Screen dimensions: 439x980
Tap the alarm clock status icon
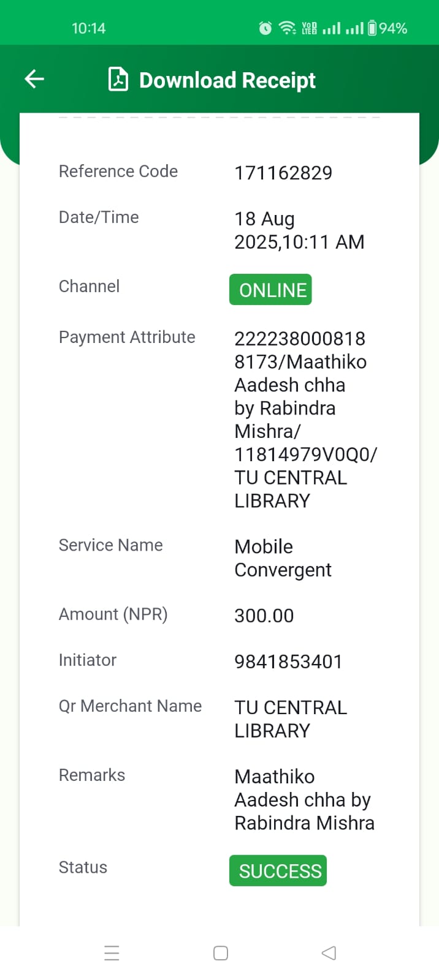click(265, 28)
